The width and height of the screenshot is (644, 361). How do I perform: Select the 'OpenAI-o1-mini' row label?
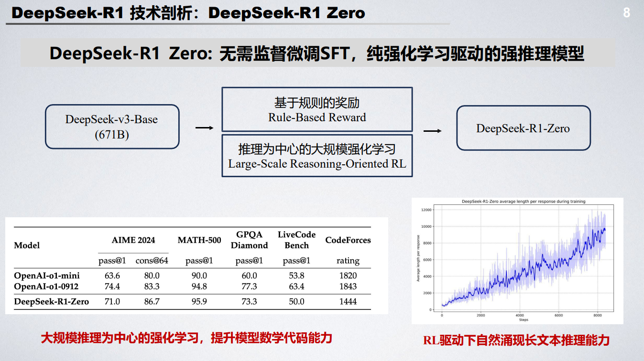click(x=47, y=276)
